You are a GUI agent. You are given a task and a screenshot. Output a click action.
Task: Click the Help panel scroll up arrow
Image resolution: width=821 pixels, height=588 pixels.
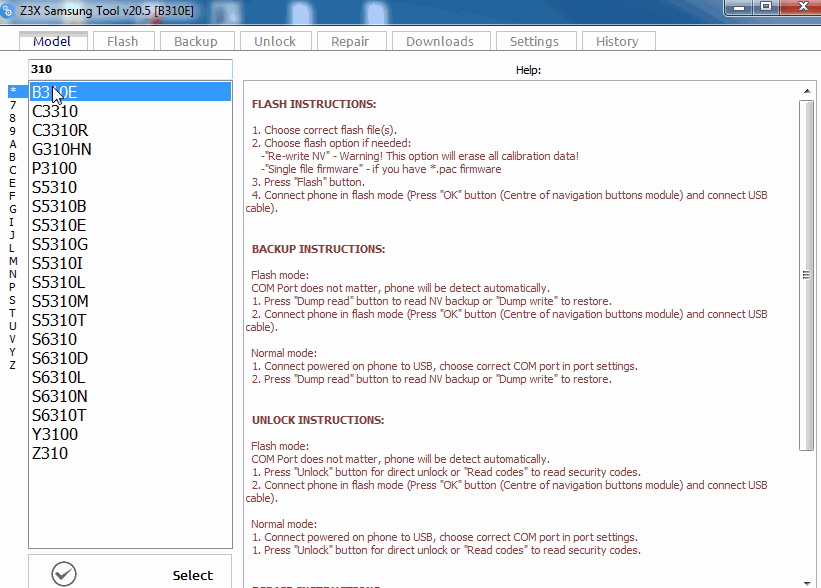coord(807,91)
